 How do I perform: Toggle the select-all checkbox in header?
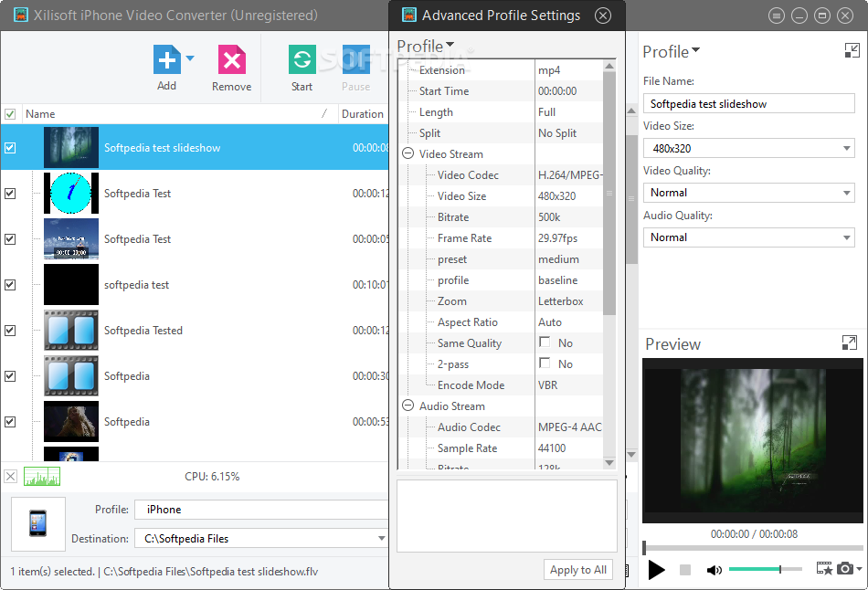10,114
